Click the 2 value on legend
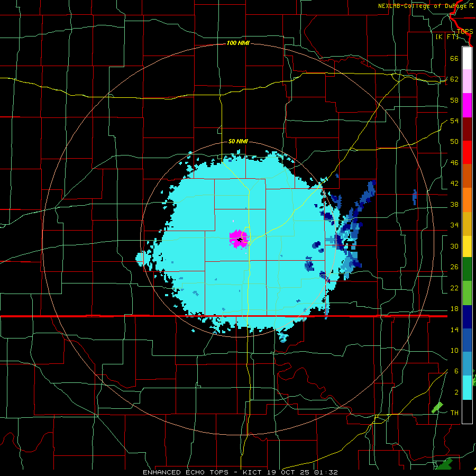 456,392
